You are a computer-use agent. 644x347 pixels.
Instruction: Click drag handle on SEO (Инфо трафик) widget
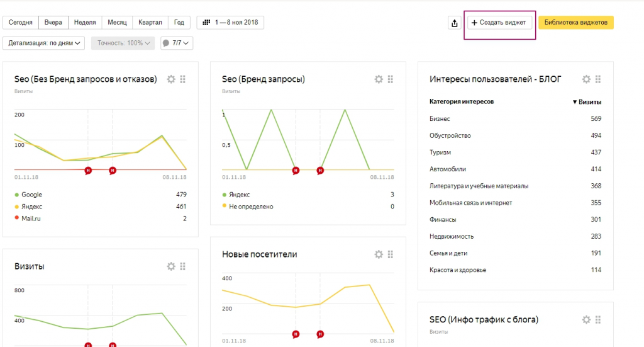598,320
